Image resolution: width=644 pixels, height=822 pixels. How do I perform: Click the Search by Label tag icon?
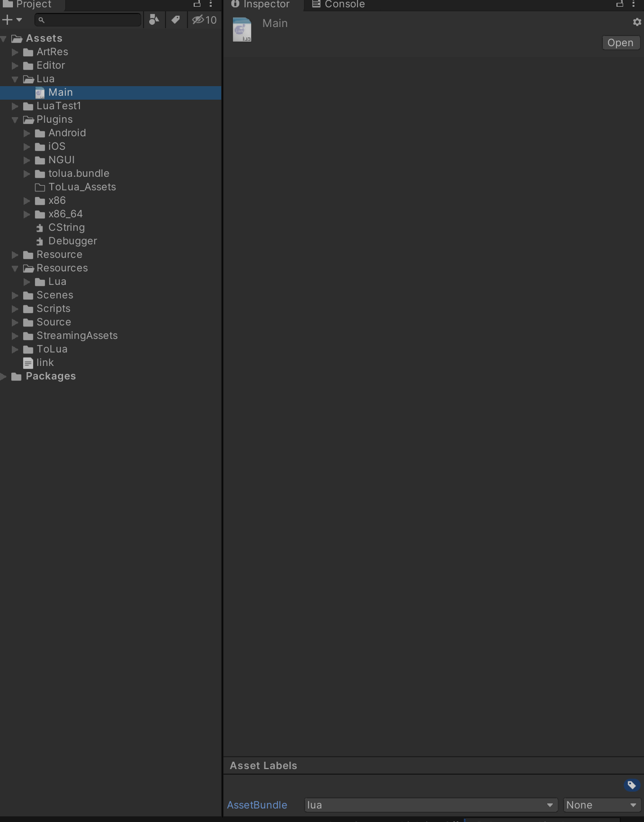[x=176, y=20]
